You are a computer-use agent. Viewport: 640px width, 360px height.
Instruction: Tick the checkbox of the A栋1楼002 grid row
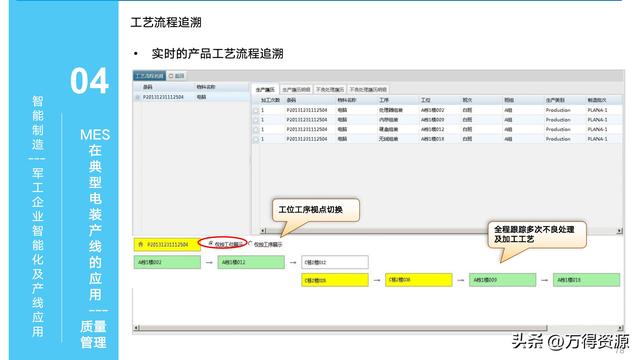[x=256, y=110]
